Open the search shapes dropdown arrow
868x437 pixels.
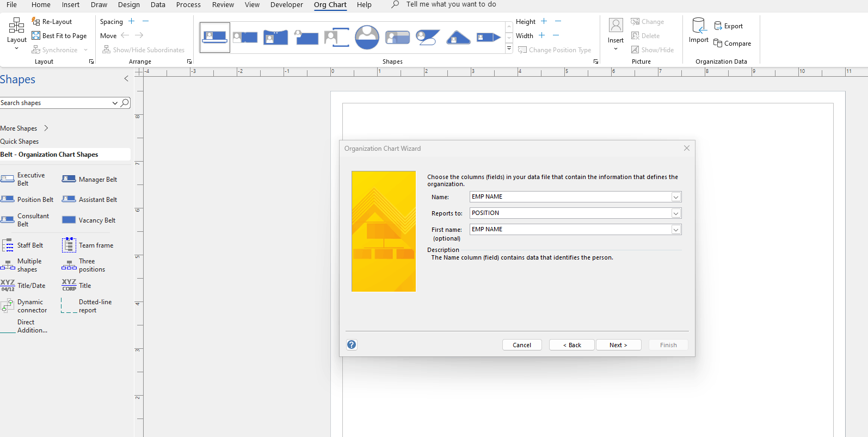pos(115,103)
